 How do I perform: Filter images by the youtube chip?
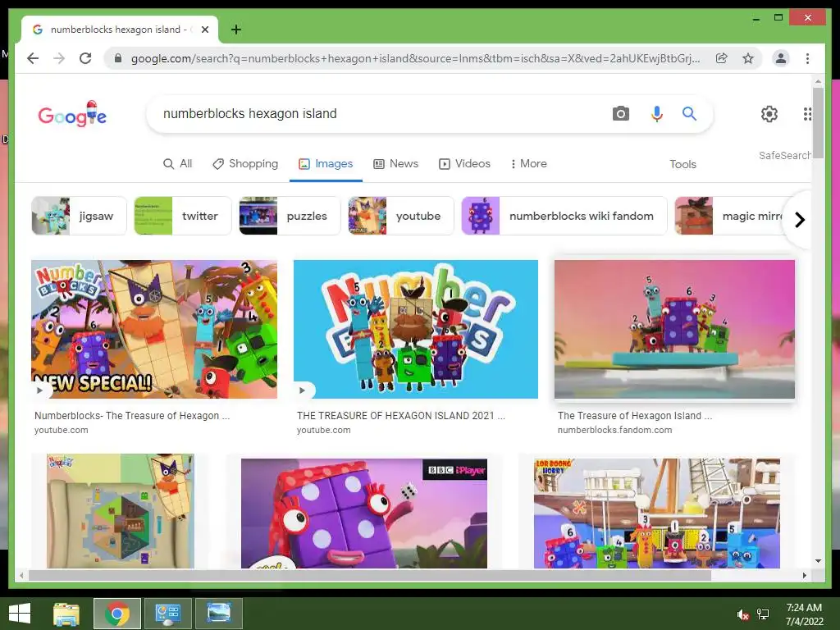point(401,216)
